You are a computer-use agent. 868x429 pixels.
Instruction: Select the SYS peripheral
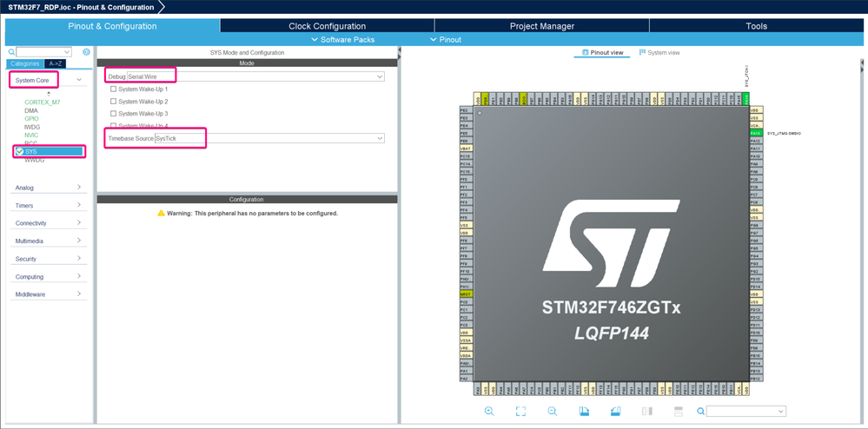pyautogui.click(x=50, y=151)
